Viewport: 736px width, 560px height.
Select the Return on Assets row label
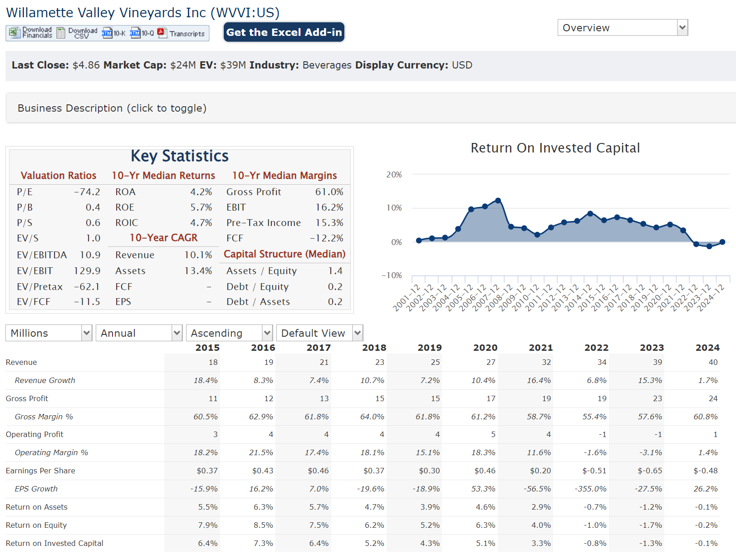pyautogui.click(x=36, y=507)
